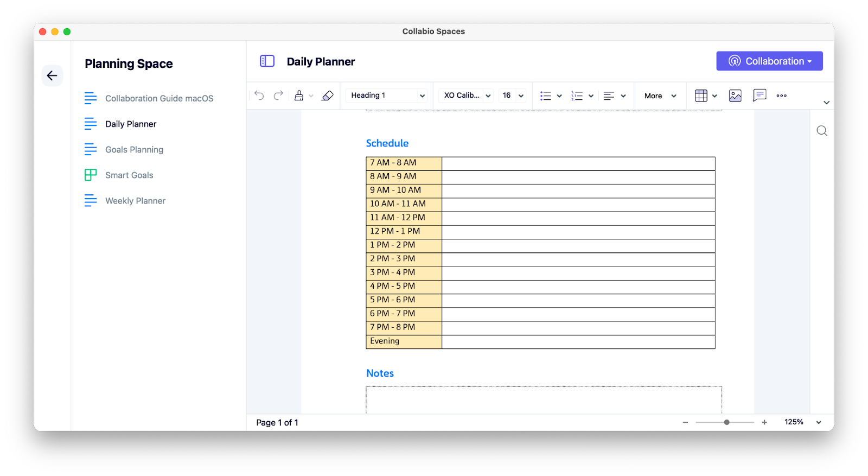The image size is (868, 476).
Task: Click the eraser clear formatting icon
Action: 328,96
